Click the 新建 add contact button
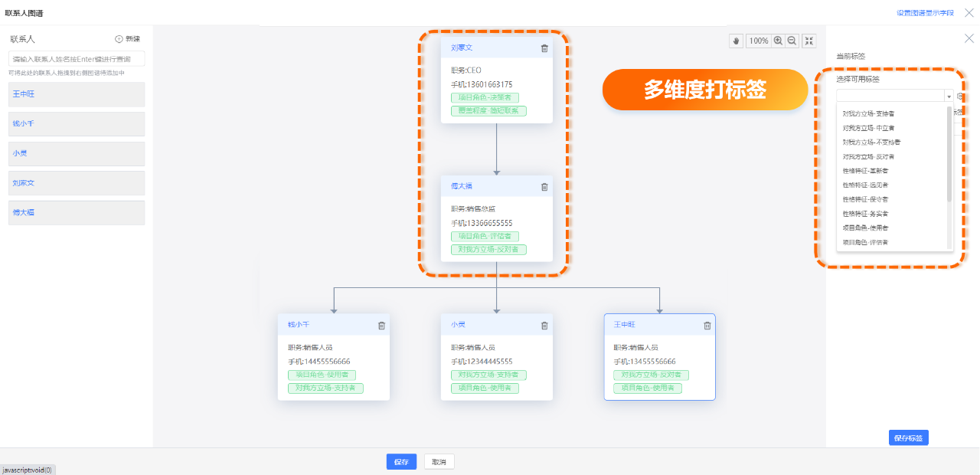980x475 pixels. (128, 39)
